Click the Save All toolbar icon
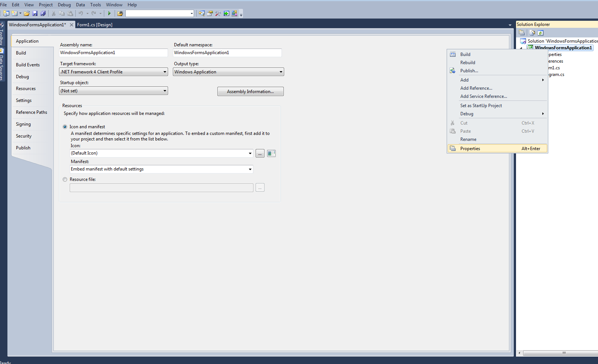 43,13
